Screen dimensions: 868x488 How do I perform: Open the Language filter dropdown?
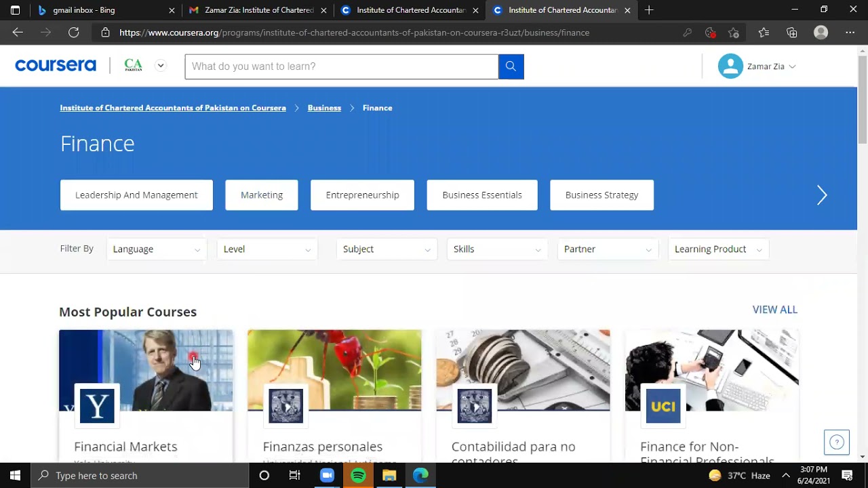pos(157,249)
